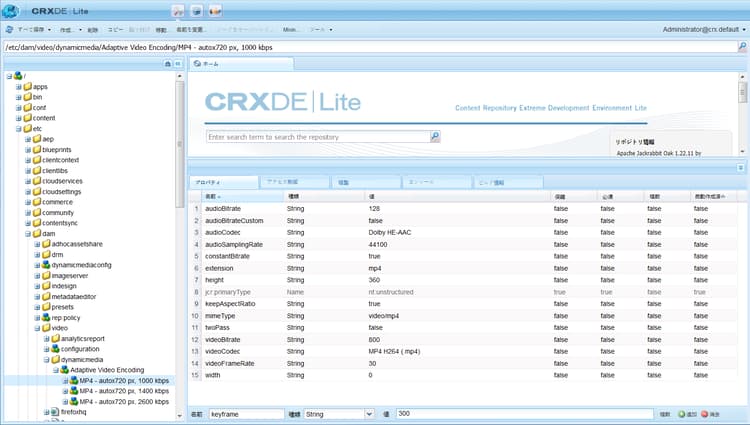Open the Tools dropdown arrow in the toolbar
The width and height of the screenshot is (750, 425).
(331, 30)
